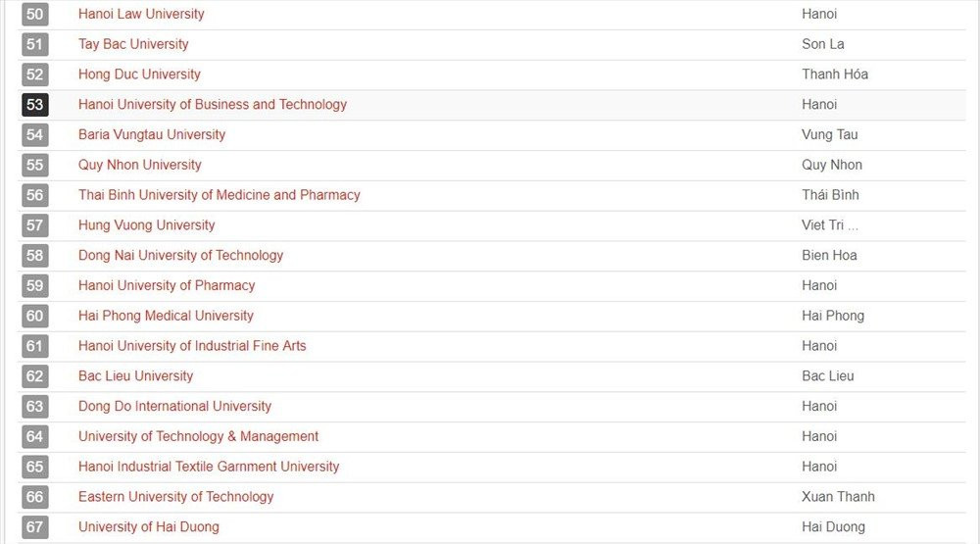This screenshot has height=544, width=980.
Task: Open Hong Duc University page
Action: pos(139,74)
